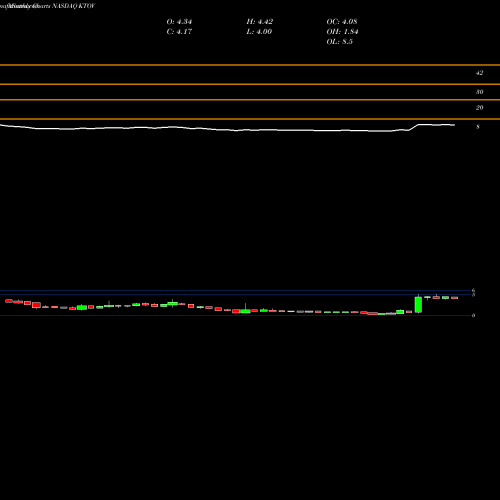Select the low price value L: 4.00
Image resolution: width=500 pixels, height=500 pixels.
(259, 32)
